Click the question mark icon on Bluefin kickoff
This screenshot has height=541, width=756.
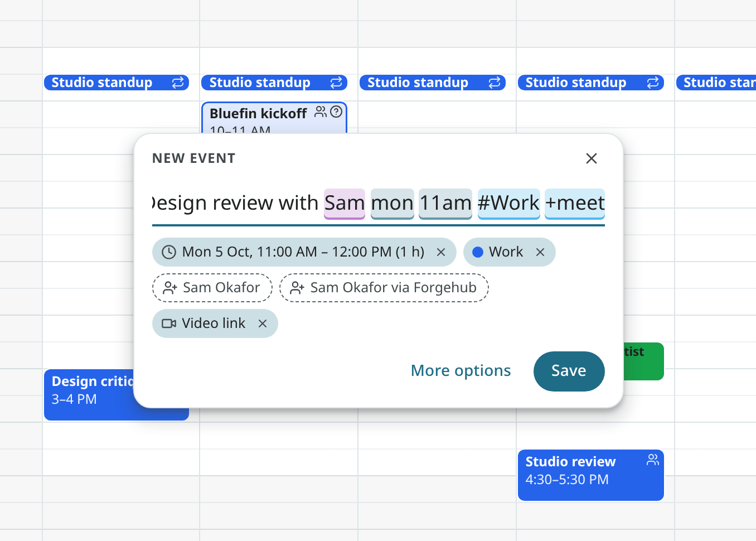coord(336,112)
